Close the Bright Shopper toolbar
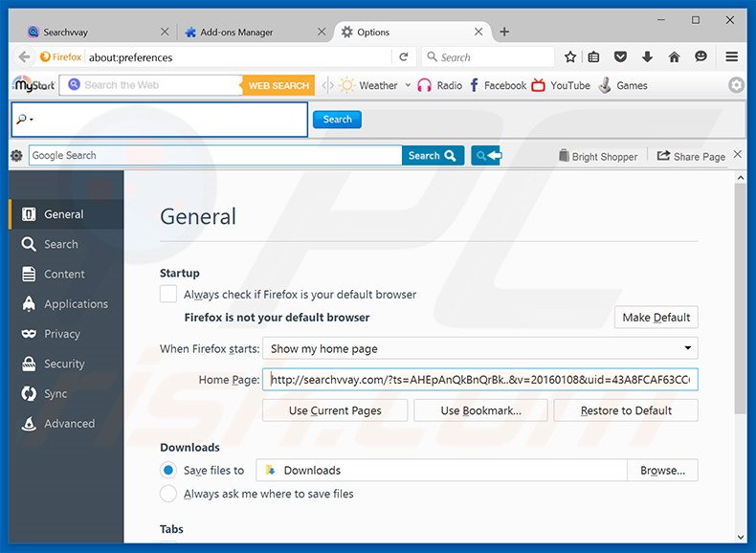The height and width of the screenshot is (553, 756). 737,154
